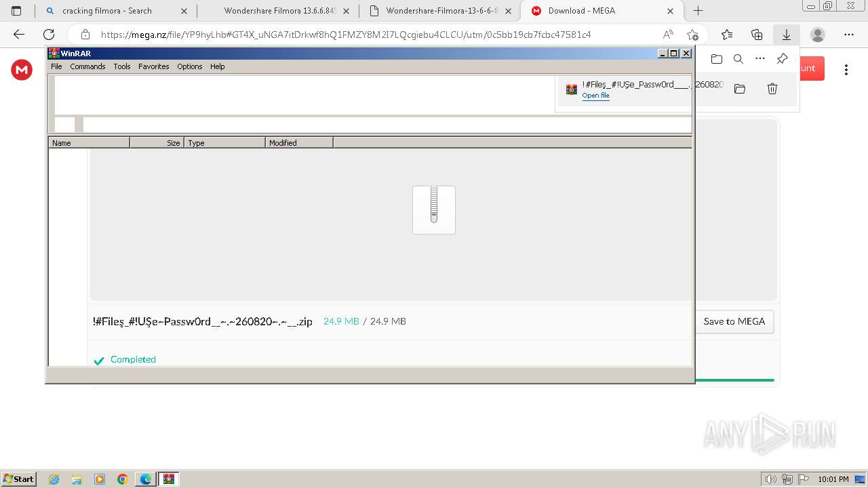
Task: Open the Options menu in WinRAR
Action: 190,66
